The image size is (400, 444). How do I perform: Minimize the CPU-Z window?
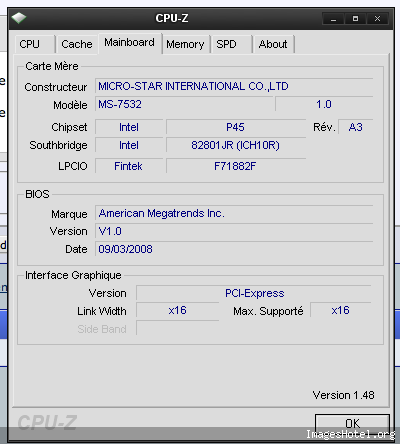pos(333,19)
